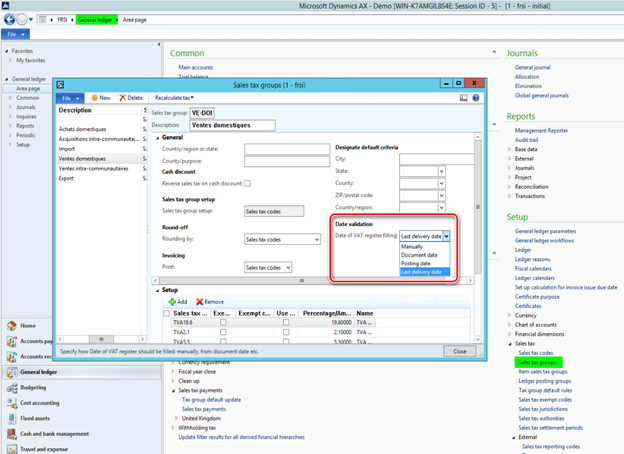Viewport: 624px width, 454px height.
Task: Click the New record icon
Action: click(94, 98)
